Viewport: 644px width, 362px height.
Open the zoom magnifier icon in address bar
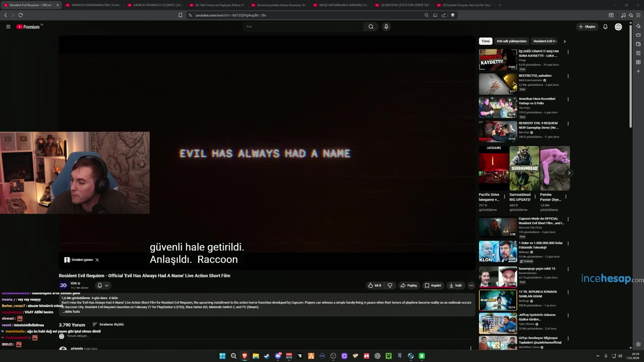pos(427,15)
